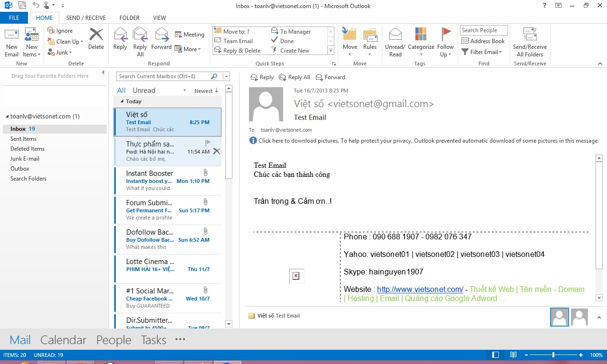Image resolution: width=607 pixels, height=364 pixels.
Task: Delete the Thực phẩm sạ... message with X
Action: tap(216, 151)
